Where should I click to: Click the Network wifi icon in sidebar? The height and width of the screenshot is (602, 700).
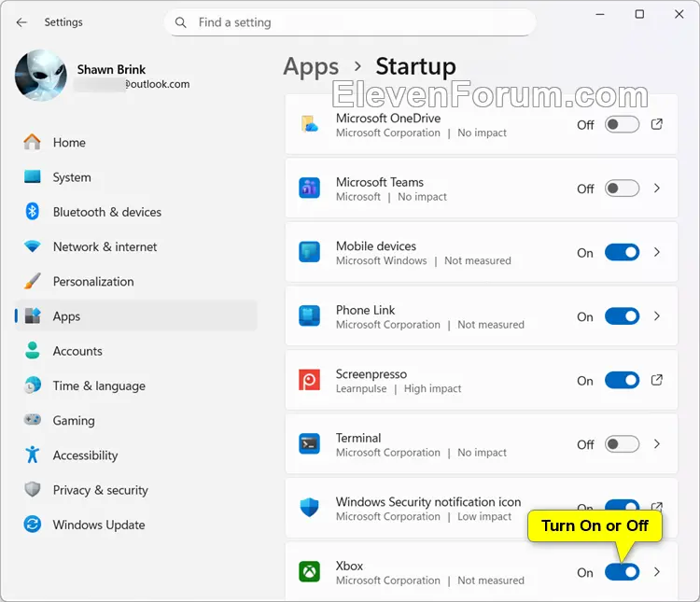32,246
